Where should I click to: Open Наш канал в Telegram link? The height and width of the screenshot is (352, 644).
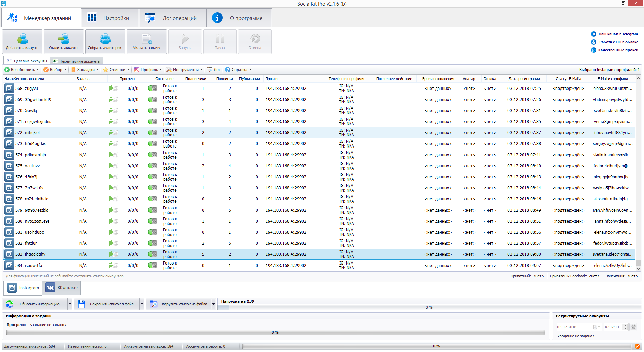coord(618,34)
